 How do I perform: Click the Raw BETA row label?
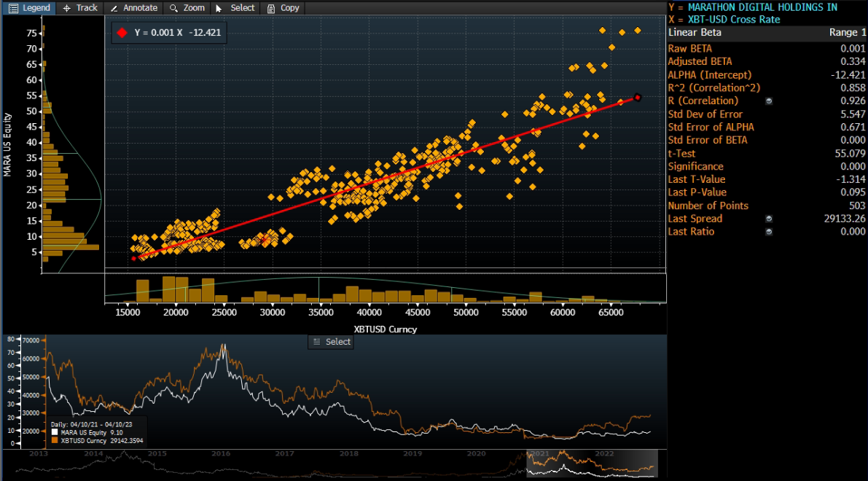pos(689,49)
